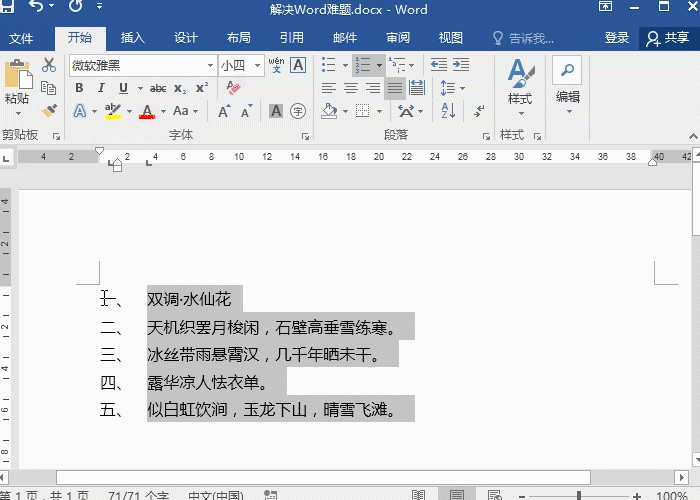Align text left
The image size is (700, 500).
pos(329,88)
